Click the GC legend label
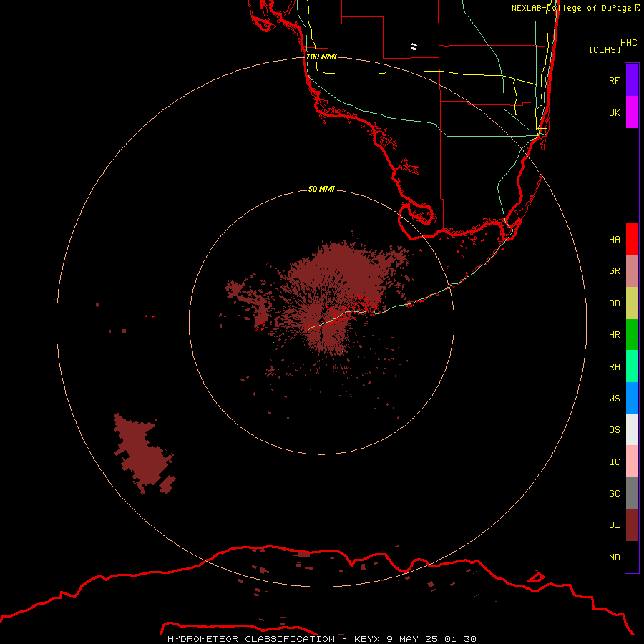 point(614,493)
